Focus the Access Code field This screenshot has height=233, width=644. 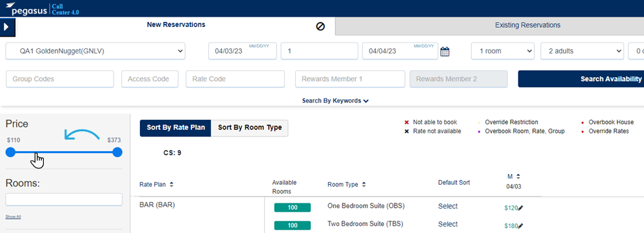pos(150,79)
